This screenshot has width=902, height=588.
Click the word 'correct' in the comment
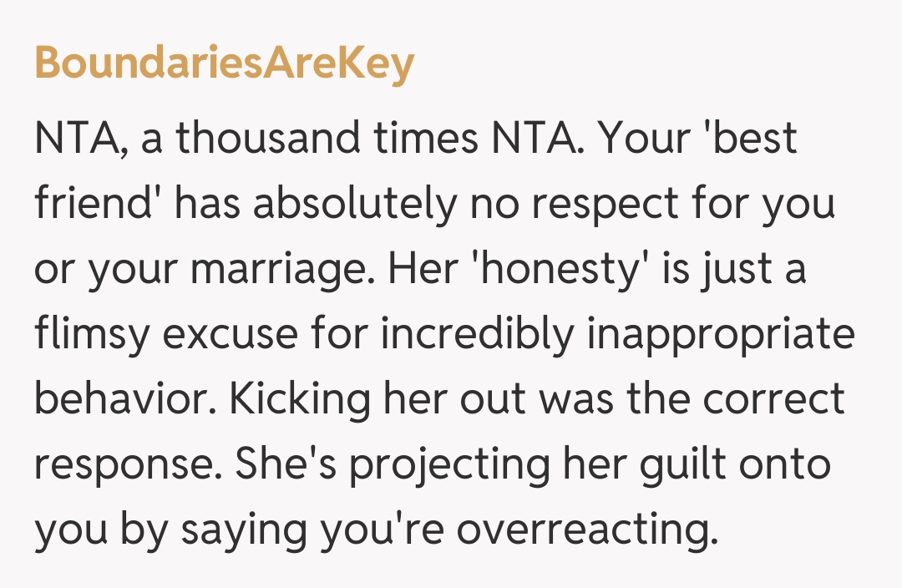(x=773, y=400)
